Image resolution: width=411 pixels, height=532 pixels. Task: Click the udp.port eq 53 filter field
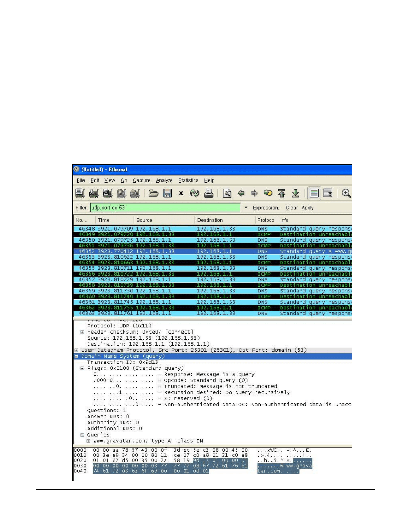[x=165, y=208]
